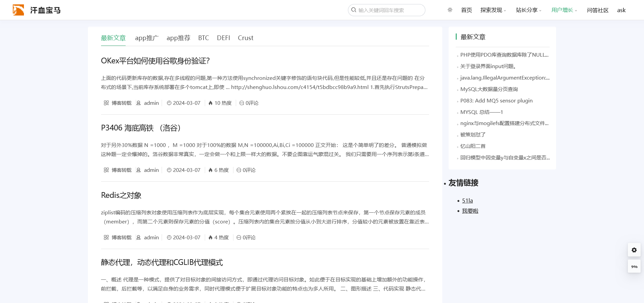Click comment icon on P3406 article
This screenshot has height=303, width=644.
click(x=239, y=170)
